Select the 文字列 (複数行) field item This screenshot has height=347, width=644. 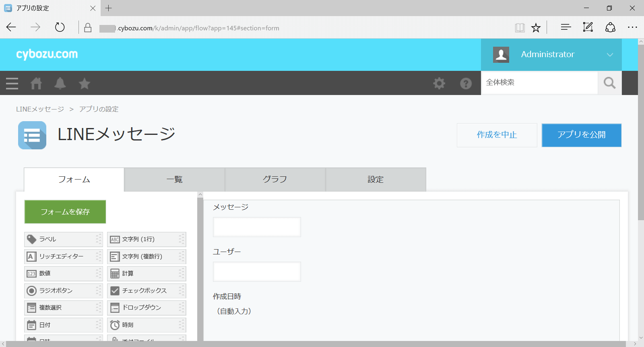147,256
